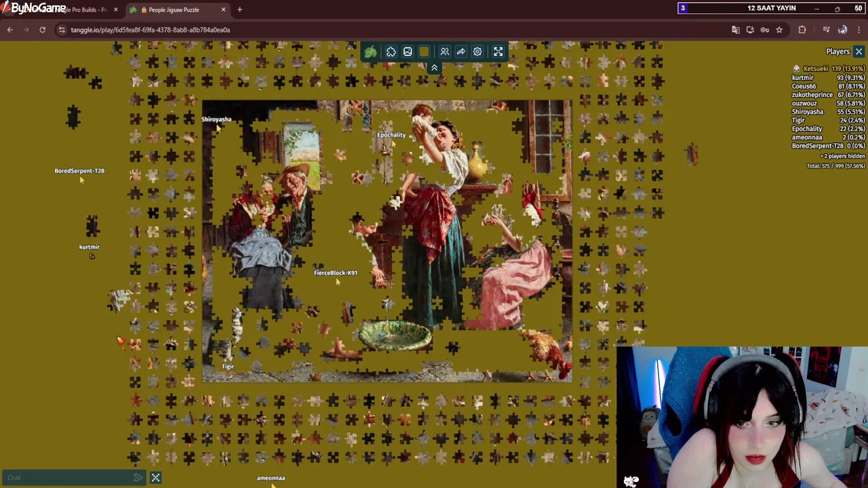Select player Coeus66 in list
Image resolution: width=868 pixels, height=488 pixels.
(829, 86)
